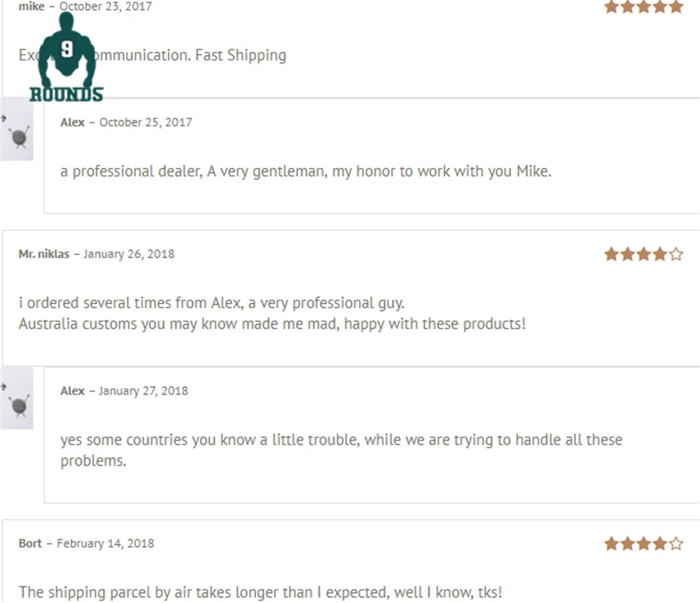Click the January 26, 2018 date

click(129, 254)
